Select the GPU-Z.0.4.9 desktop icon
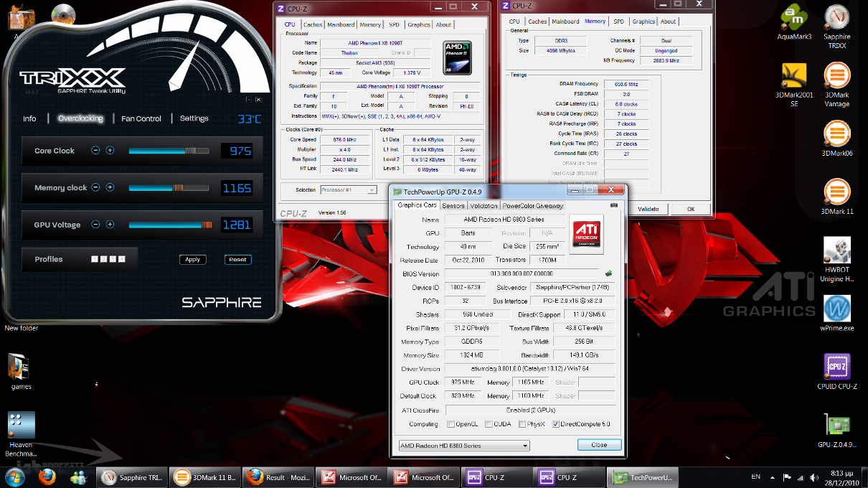 coord(836,431)
